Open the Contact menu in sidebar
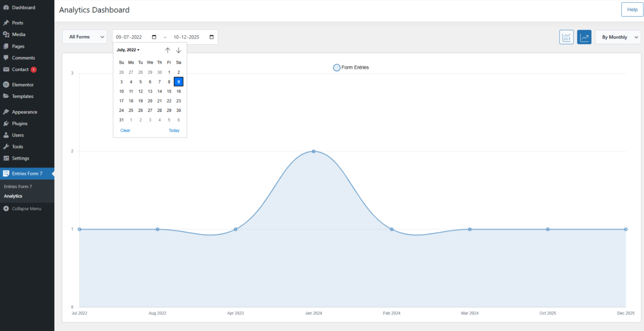This screenshot has width=644, height=331. point(20,70)
